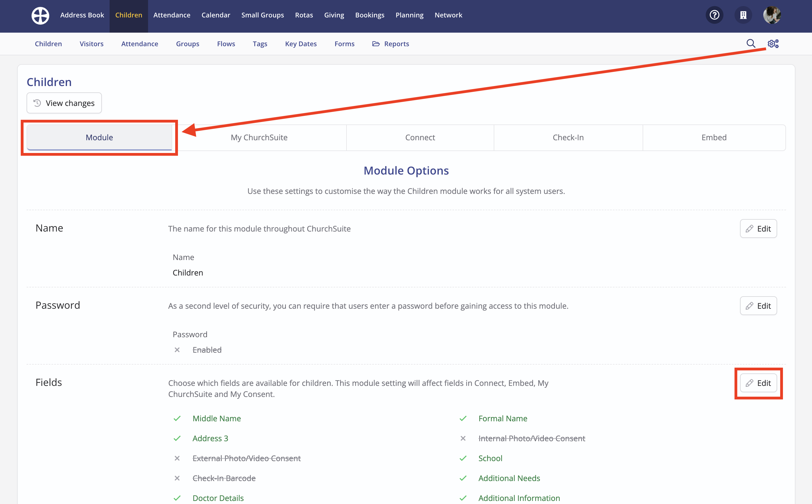This screenshot has height=504, width=812.
Task: Open the Visitors section
Action: click(x=91, y=44)
